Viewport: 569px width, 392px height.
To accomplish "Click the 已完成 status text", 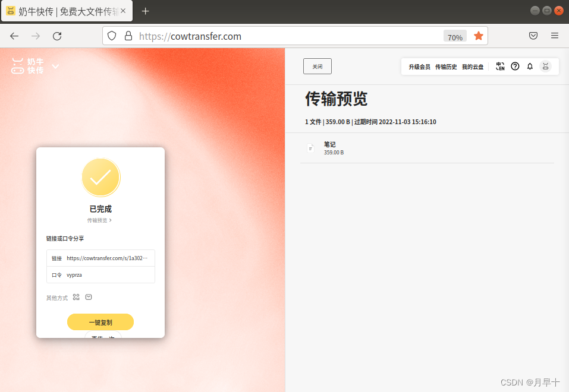I will [x=100, y=209].
